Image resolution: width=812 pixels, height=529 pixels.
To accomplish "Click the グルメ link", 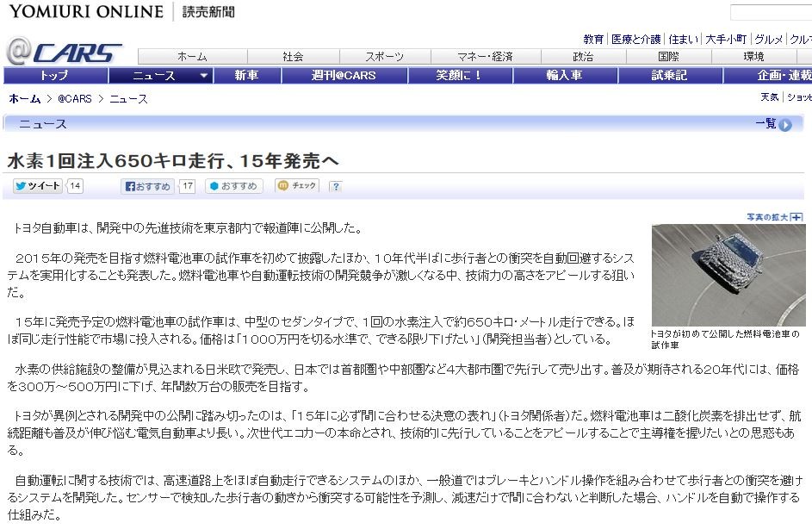I will 768,40.
